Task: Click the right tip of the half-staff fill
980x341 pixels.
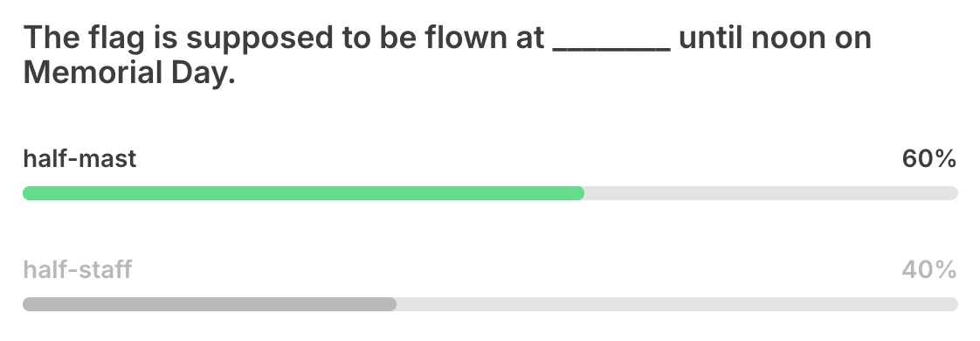Action: tap(391, 304)
